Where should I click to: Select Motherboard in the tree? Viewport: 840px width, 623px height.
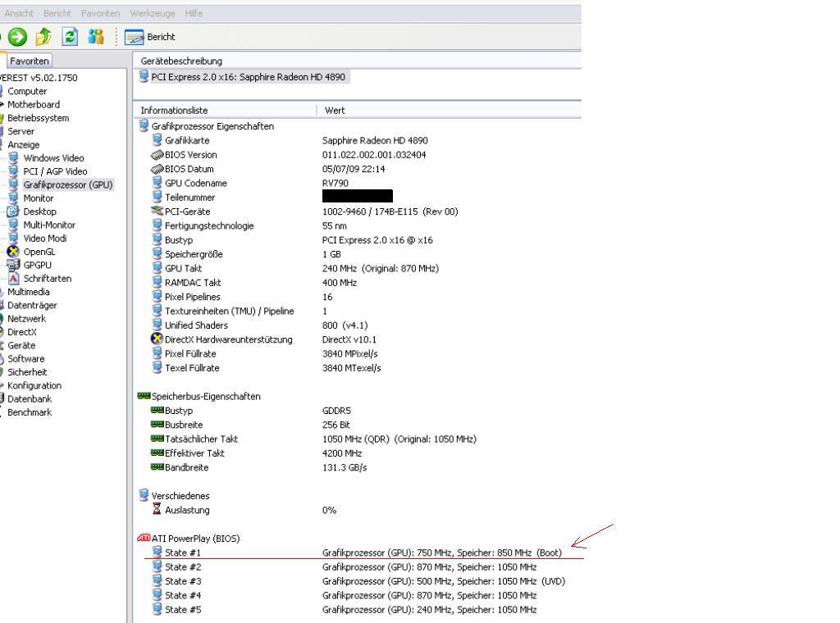pos(33,104)
